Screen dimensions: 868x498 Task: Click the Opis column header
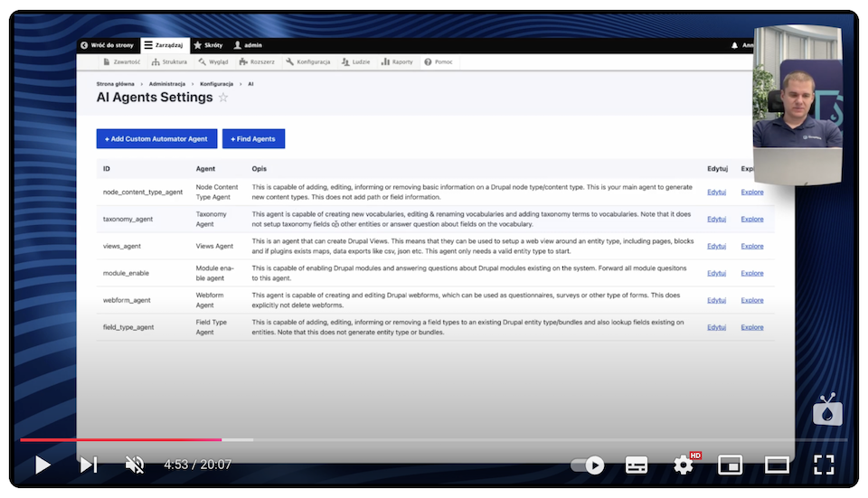pyautogui.click(x=259, y=169)
